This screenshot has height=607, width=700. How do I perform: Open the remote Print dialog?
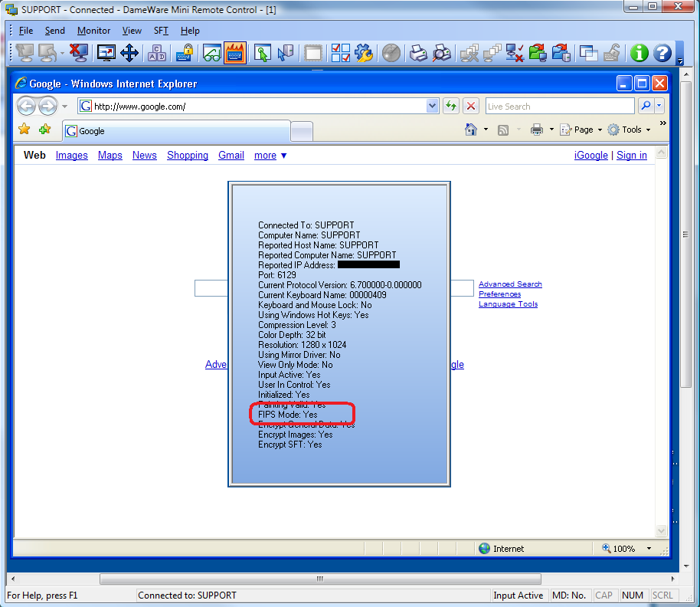[417, 53]
